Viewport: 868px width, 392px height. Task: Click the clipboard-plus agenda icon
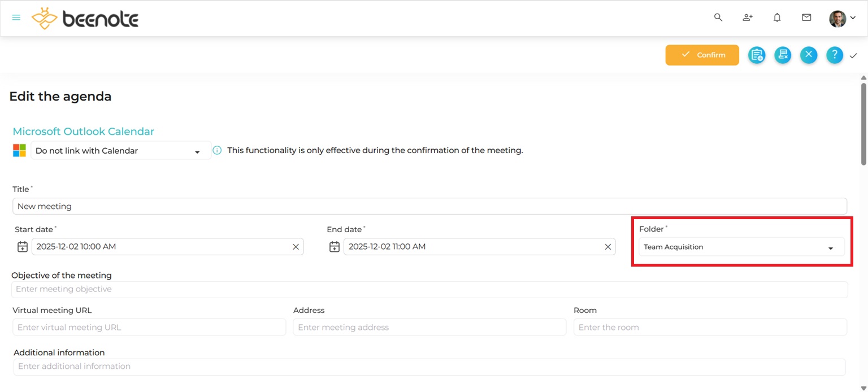pyautogui.click(x=756, y=55)
